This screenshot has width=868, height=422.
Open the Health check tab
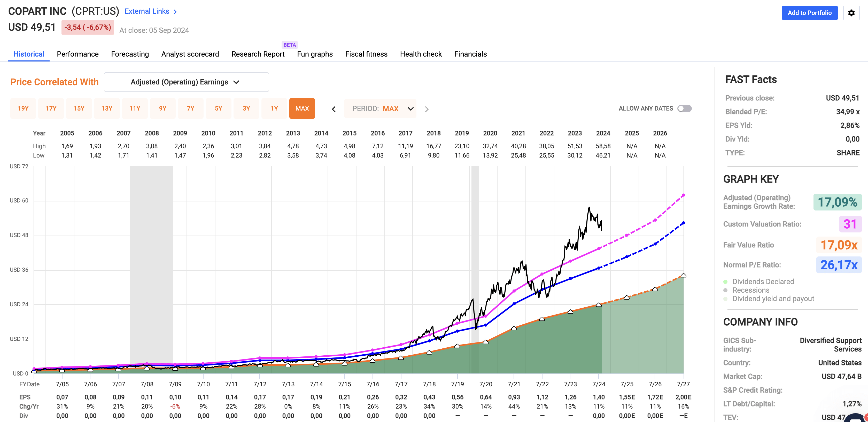click(x=421, y=54)
